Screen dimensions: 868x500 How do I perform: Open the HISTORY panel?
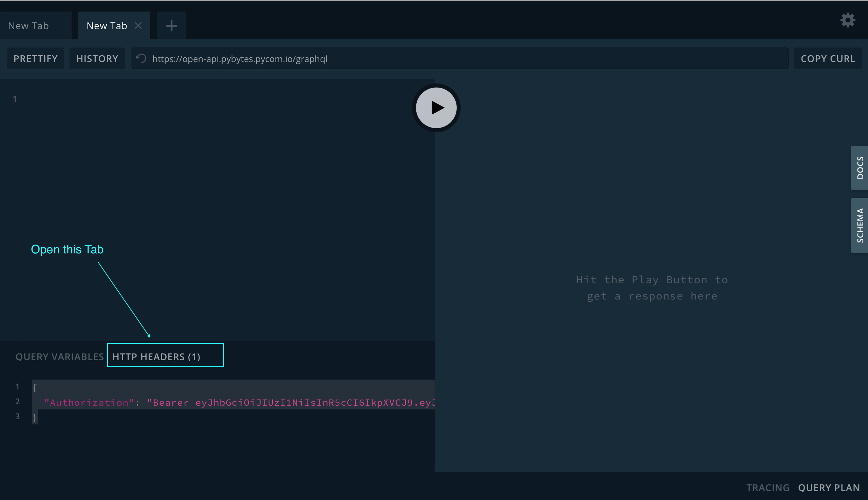97,59
